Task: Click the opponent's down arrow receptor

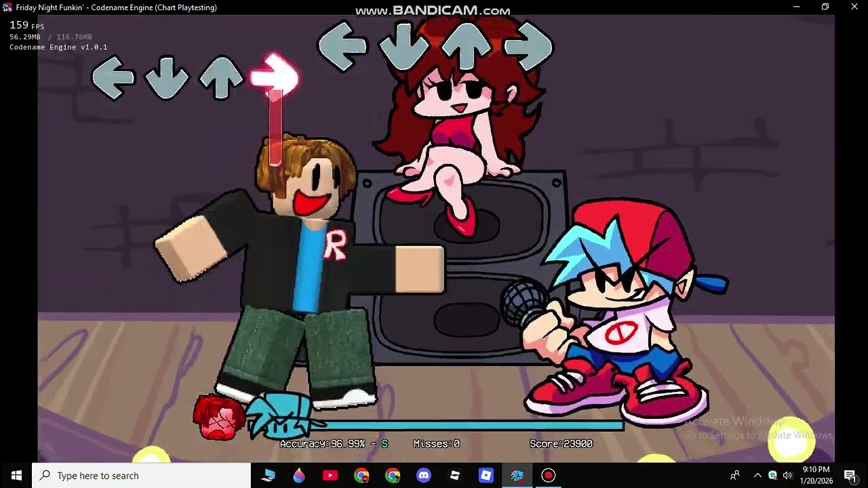Action: click(166, 78)
